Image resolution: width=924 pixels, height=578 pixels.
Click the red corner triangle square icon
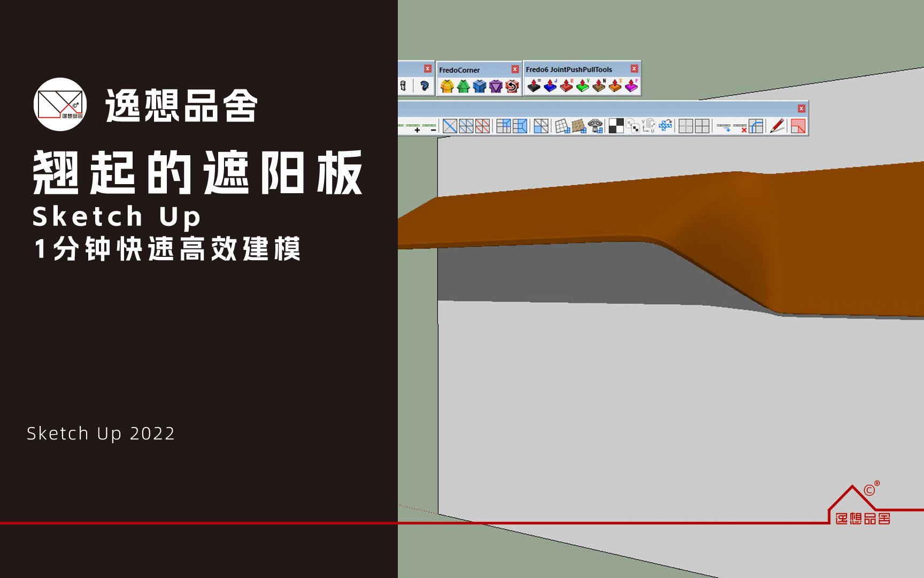click(798, 126)
